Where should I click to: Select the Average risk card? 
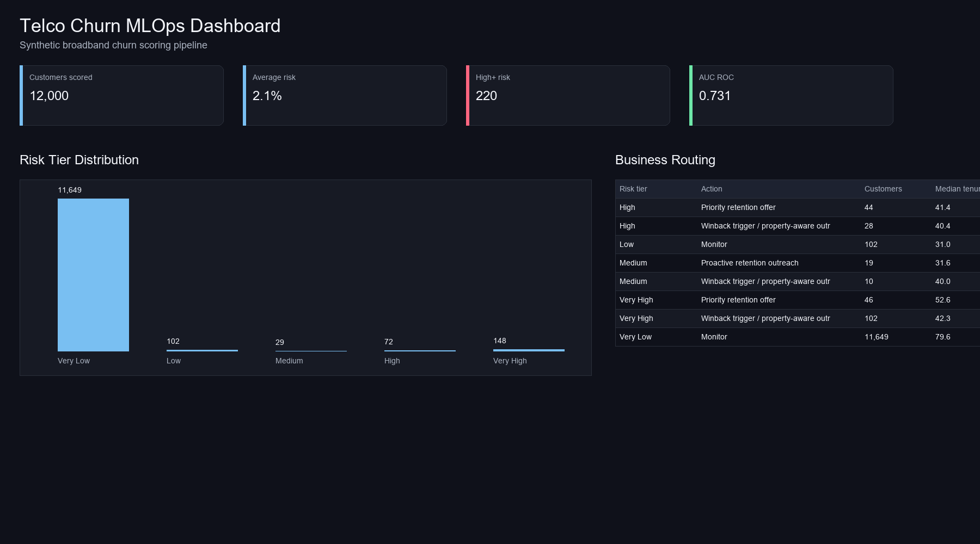click(345, 95)
